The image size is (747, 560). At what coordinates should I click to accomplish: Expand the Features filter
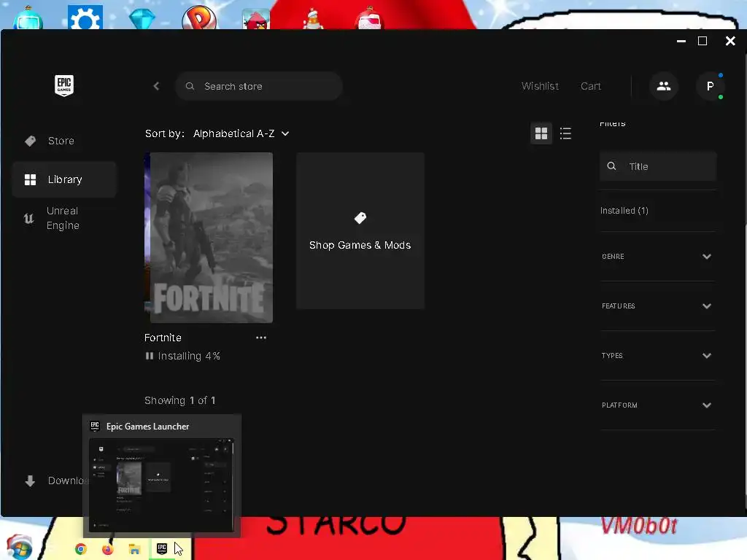tap(657, 306)
